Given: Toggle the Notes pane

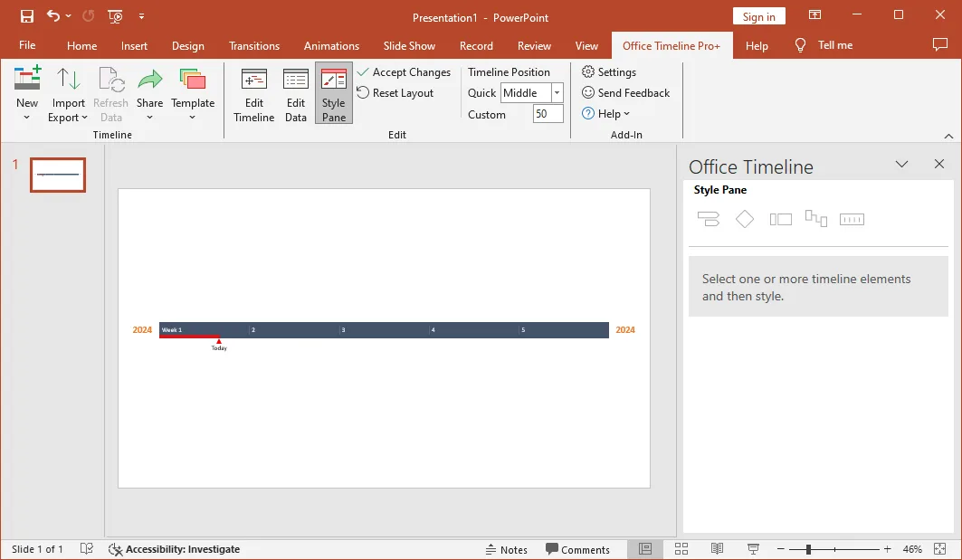Looking at the screenshot, I should [x=506, y=549].
